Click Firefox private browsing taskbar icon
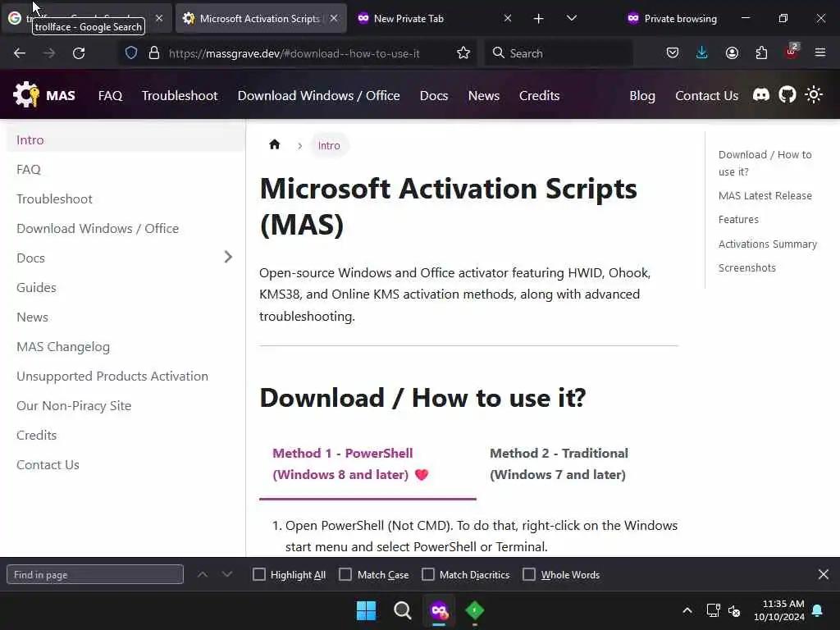The image size is (840, 630). (x=439, y=610)
